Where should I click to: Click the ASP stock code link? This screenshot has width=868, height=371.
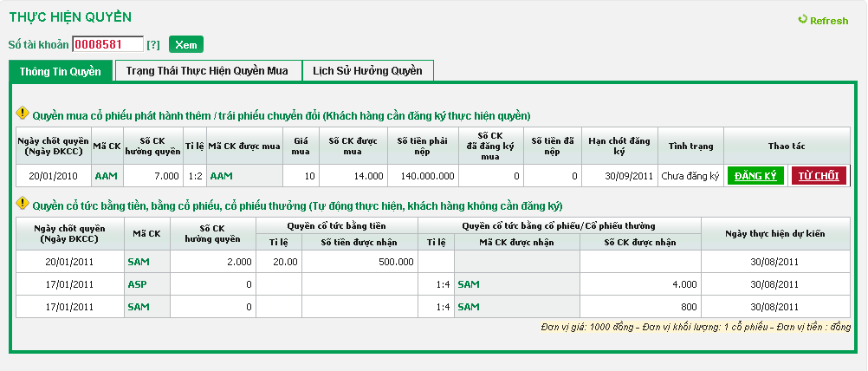coord(137,283)
